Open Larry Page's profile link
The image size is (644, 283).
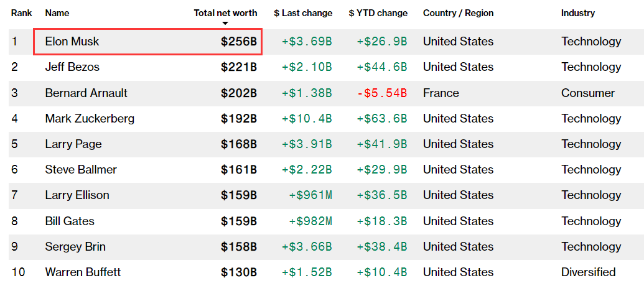click(73, 144)
